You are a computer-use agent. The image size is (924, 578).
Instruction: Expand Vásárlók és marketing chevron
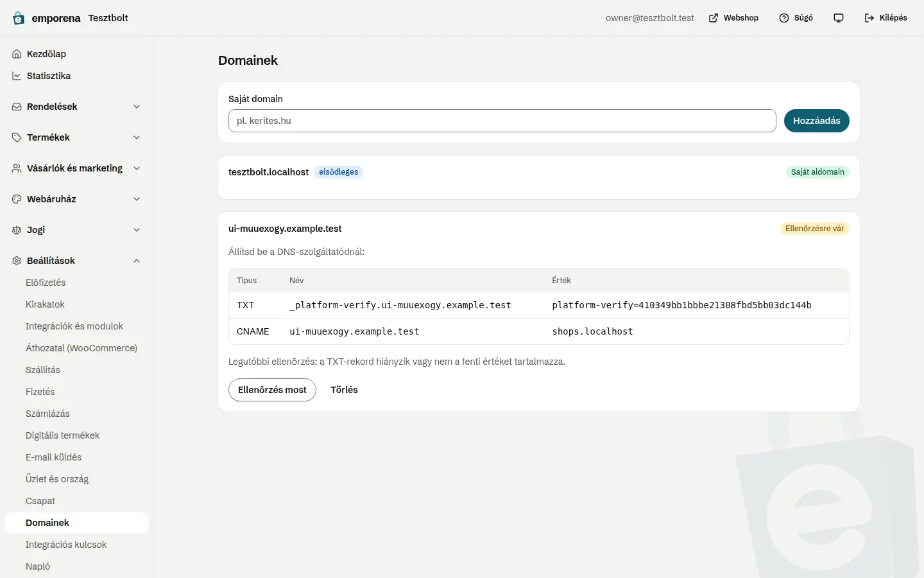point(137,168)
